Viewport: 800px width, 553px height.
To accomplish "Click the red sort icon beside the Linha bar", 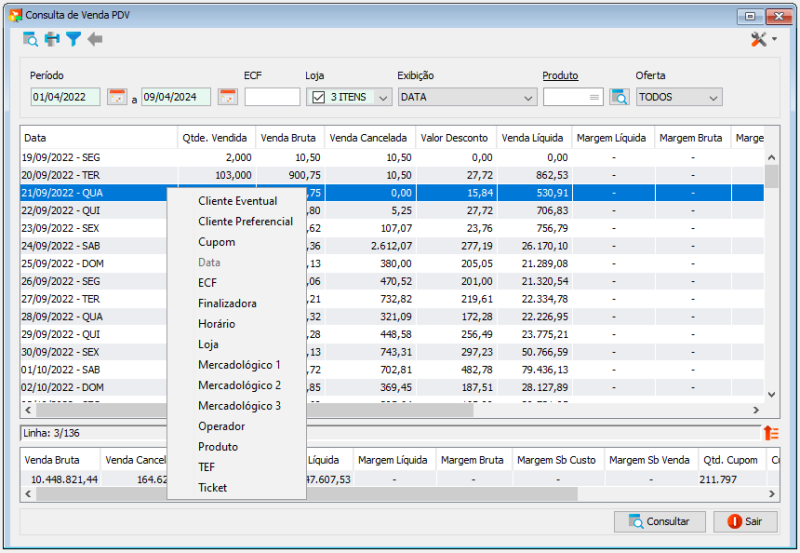I will (x=771, y=432).
